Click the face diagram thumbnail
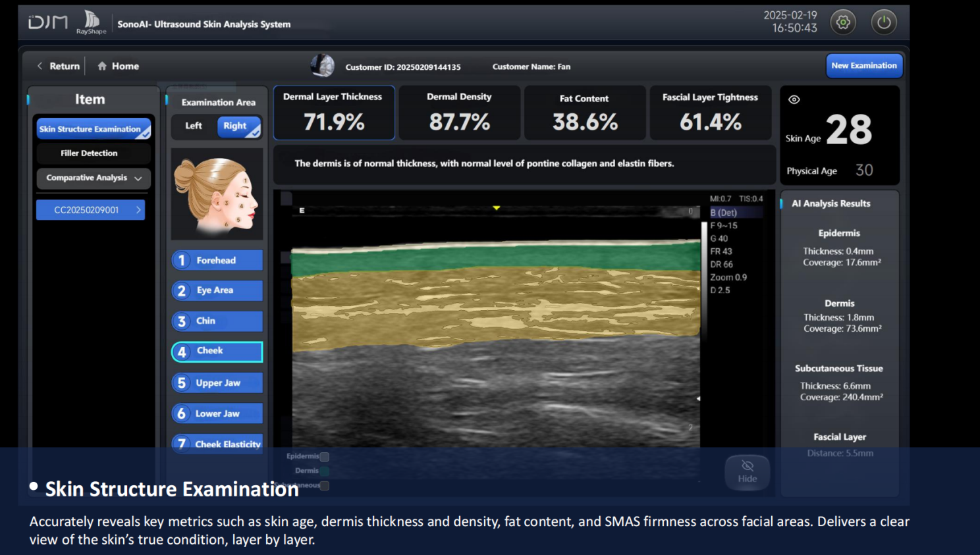Image resolution: width=980 pixels, height=555 pixels. 217,194
